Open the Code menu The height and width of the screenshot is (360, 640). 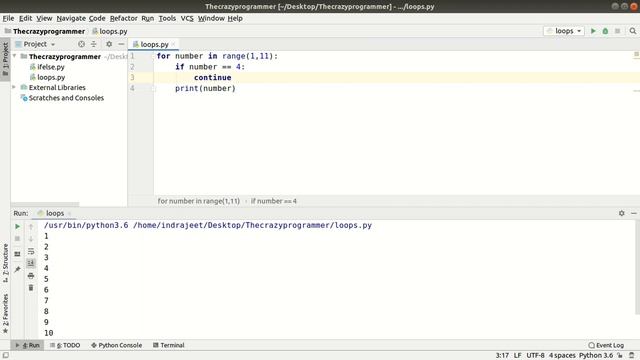coord(97,18)
